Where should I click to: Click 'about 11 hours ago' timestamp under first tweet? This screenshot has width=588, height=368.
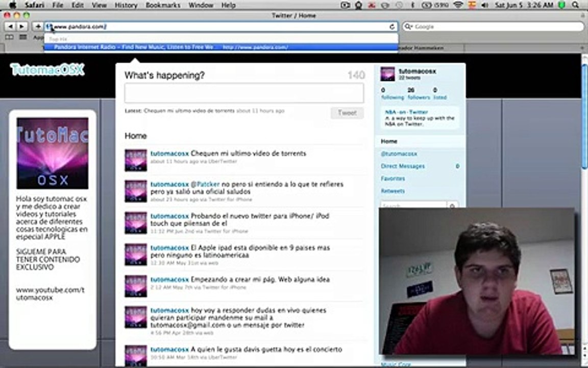coord(173,162)
